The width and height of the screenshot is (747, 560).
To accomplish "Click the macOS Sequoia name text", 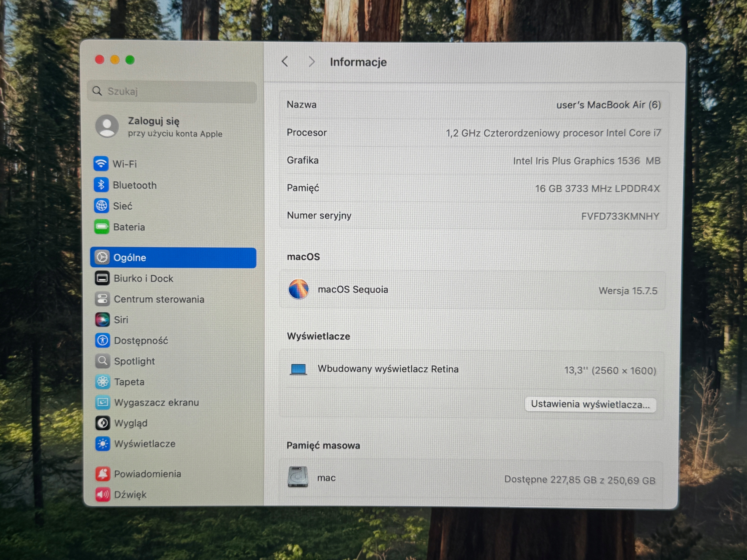I will pos(353,290).
